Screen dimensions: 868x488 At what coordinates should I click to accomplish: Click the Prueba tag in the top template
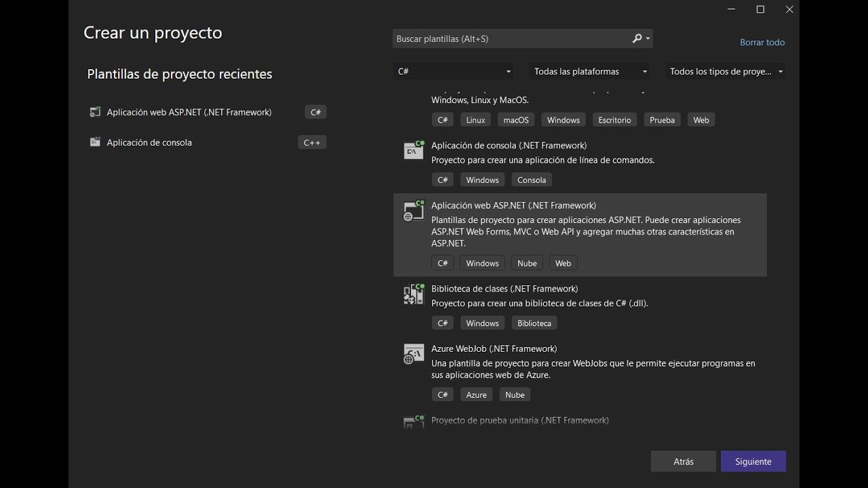(x=663, y=120)
